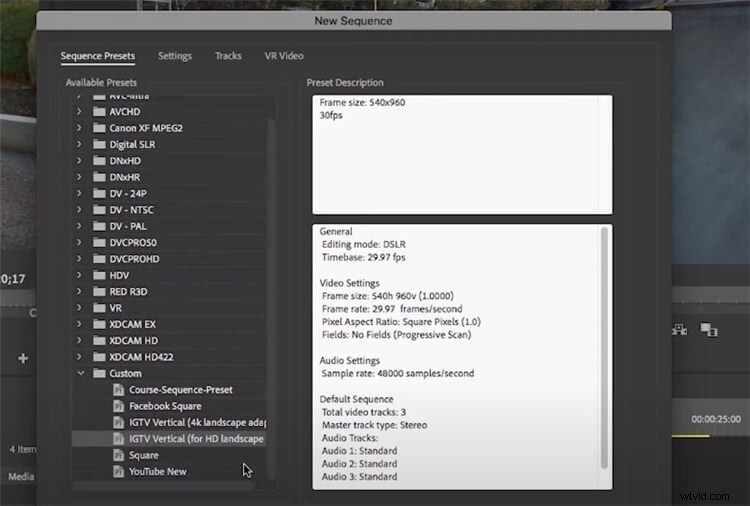Expand the DV - NTSC folder
This screenshot has height=506, width=750.
tap(79, 209)
